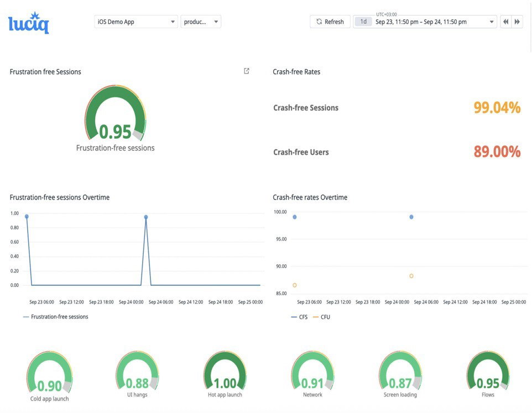Image resolution: width=532 pixels, height=413 pixels.
Task: Click the Frustration free Sessions heading
Action: tap(45, 71)
